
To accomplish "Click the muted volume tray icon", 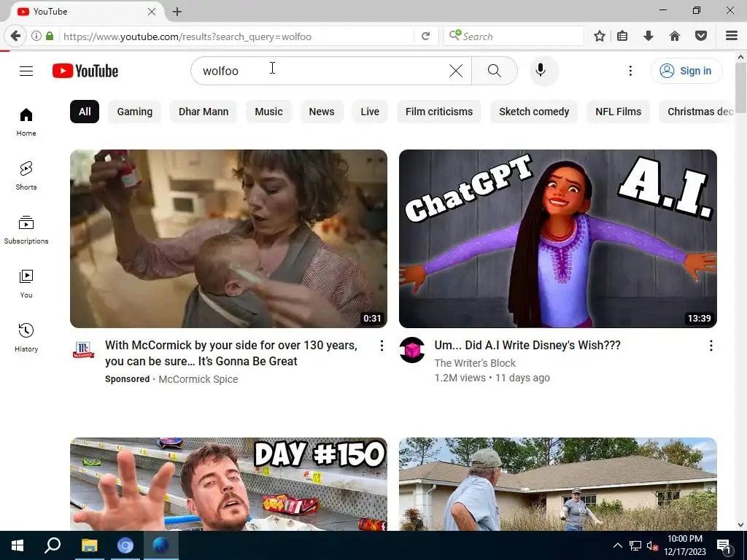I will [x=651, y=545].
